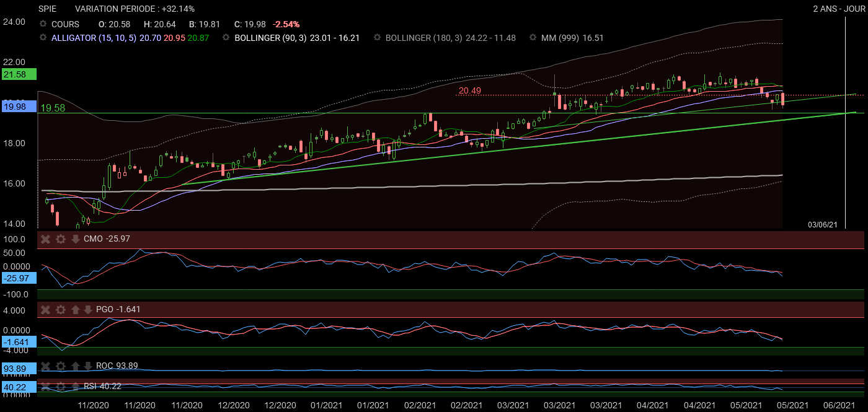868x412 pixels.
Task: Click the green 21.58 price tag
Action: (x=19, y=74)
